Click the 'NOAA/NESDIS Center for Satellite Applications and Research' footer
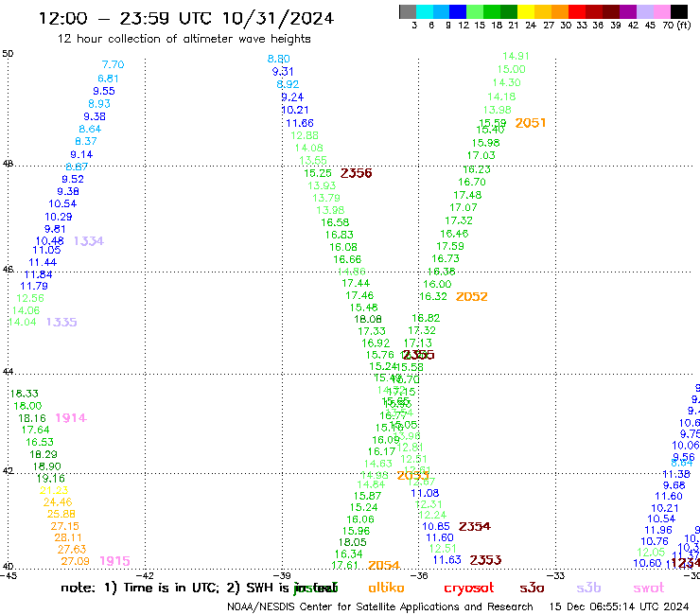Screen dimensions: 700x615 coord(380,607)
